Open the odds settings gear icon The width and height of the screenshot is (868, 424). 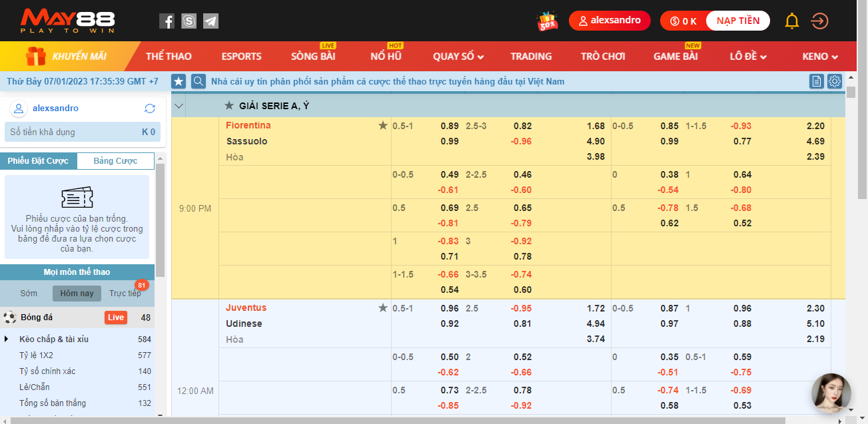(835, 81)
